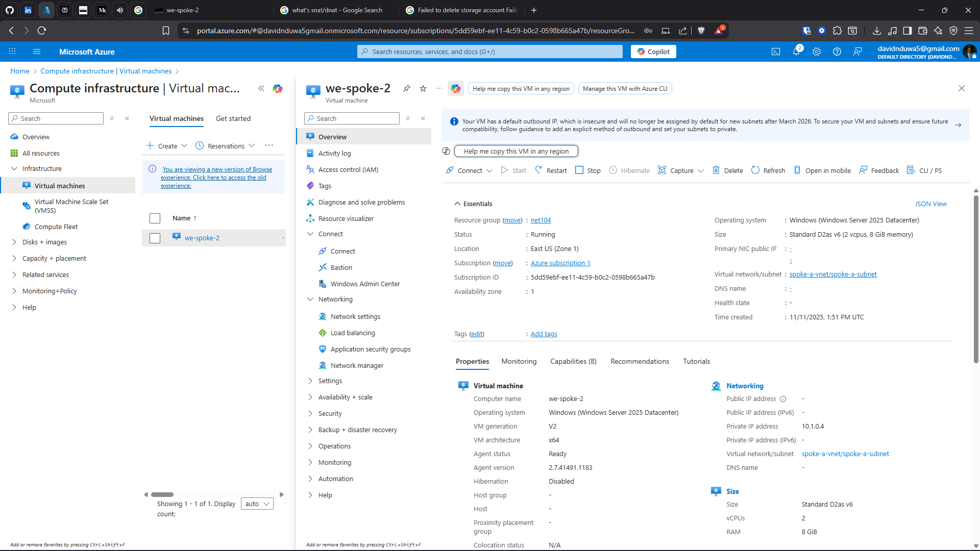This screenshot has height=551, width=980.
Task: Close the we-spoke-2 blade
Action: pyautogui.click(x=962, y=88)
